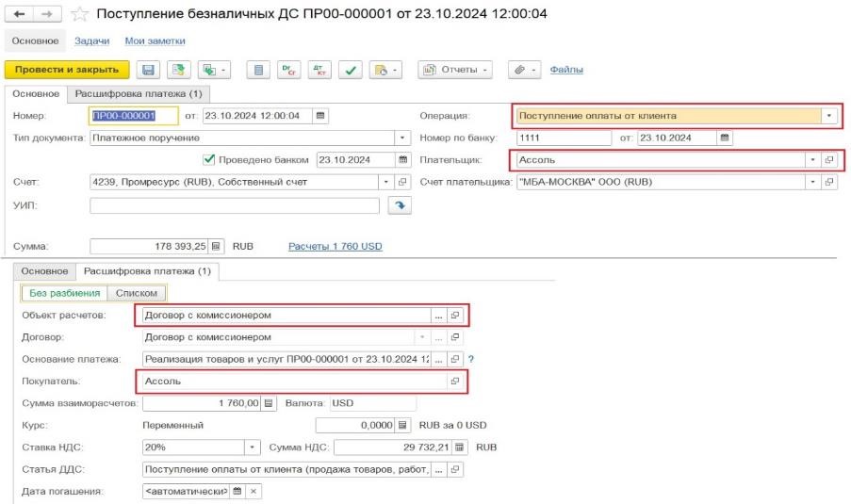Go to Мои заметки section
This screenshot has width=851, height=504.
155,41
